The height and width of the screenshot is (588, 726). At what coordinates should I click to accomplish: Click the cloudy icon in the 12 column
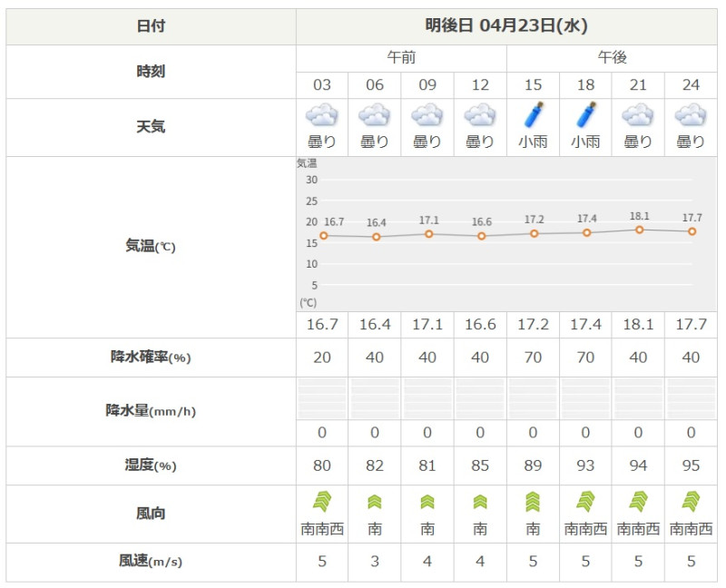coord(480,116)
